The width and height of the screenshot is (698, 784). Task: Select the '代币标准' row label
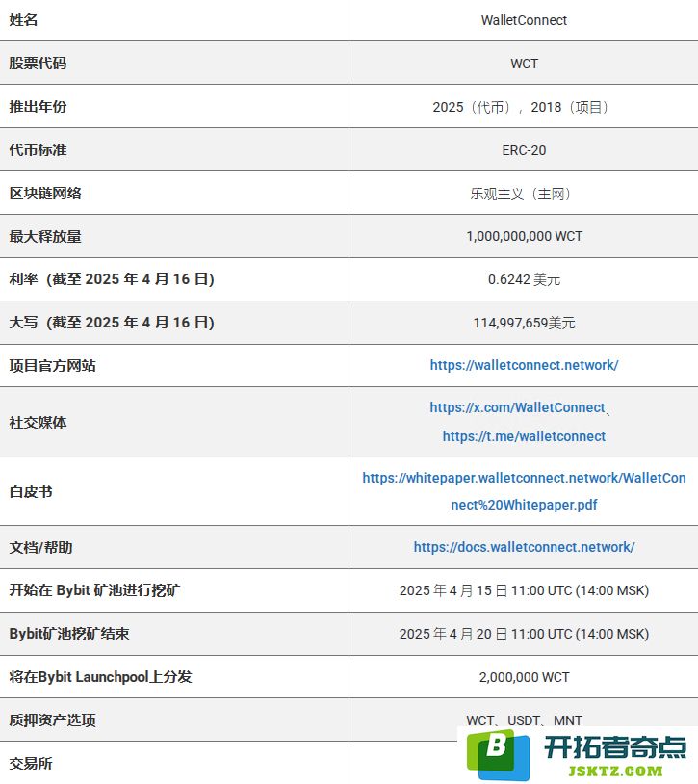[38, 150]
